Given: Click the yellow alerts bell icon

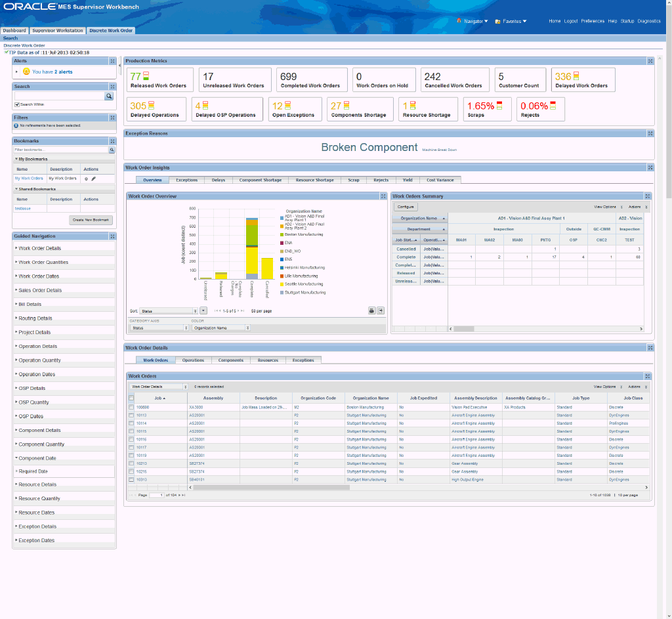Looking at the screenshot, I should click(x=26, y=72).
